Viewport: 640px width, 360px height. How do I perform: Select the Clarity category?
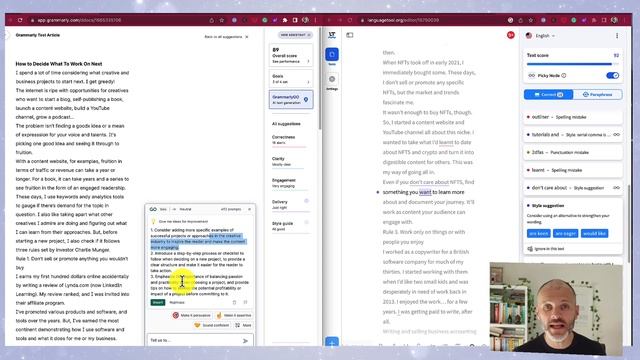[x=288, y=162]
